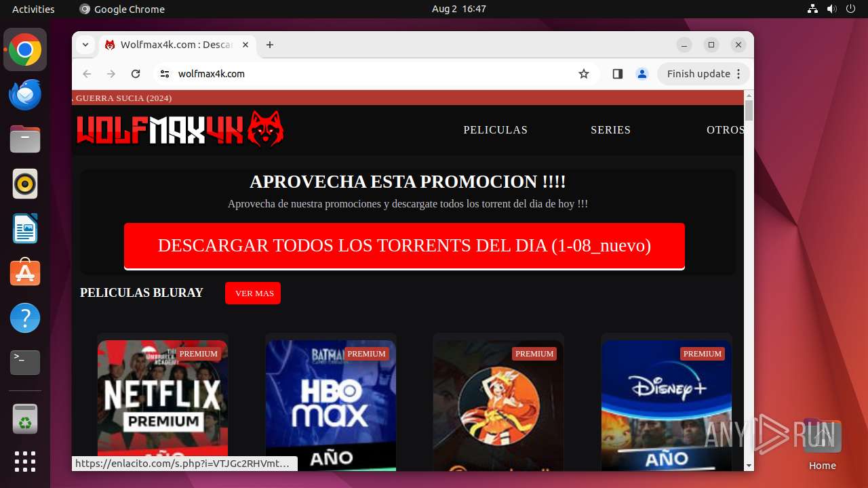Open the Files manager dock icon
Image resolution: width=868 pixels, height=488 pixels.
(x=25, y=140)
